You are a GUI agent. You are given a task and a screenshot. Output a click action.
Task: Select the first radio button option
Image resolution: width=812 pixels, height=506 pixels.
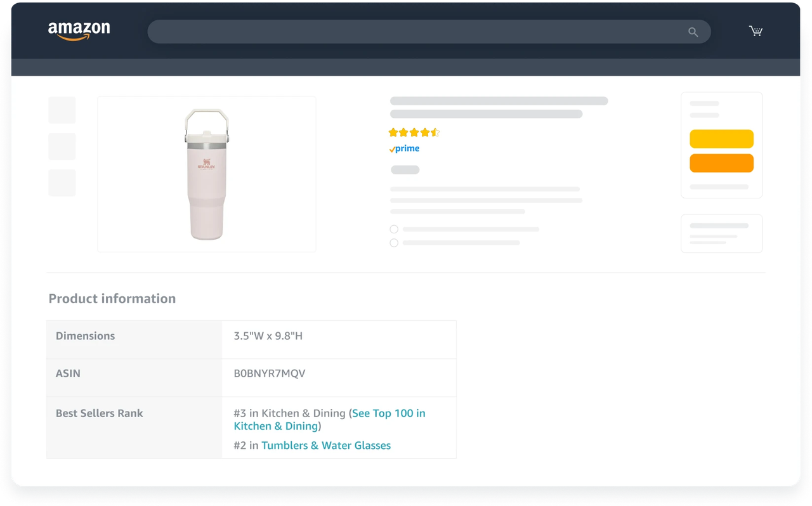[x=394, y=229]
